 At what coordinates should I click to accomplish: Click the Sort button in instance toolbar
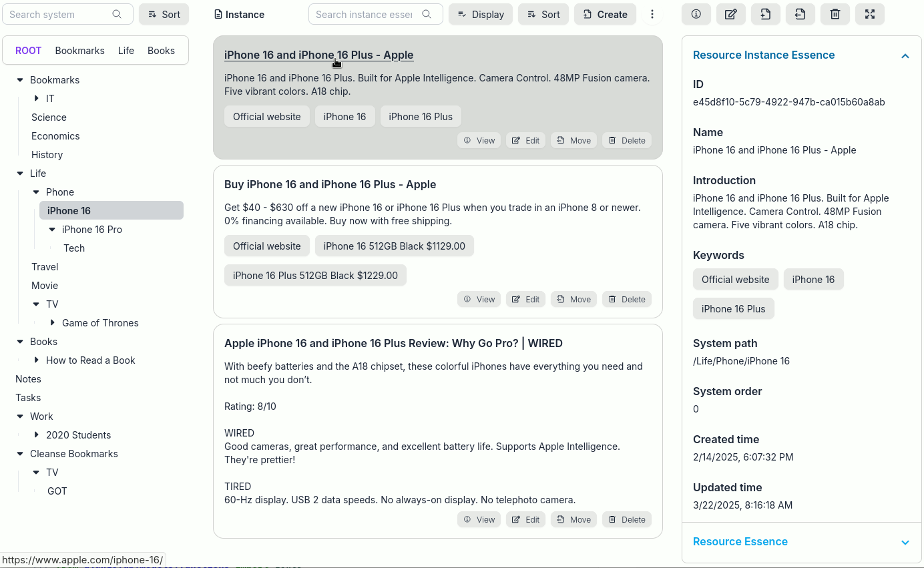click(543, 14)
